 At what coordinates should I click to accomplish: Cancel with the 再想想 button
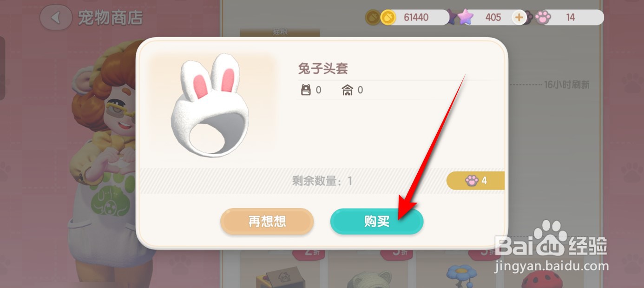267,222
